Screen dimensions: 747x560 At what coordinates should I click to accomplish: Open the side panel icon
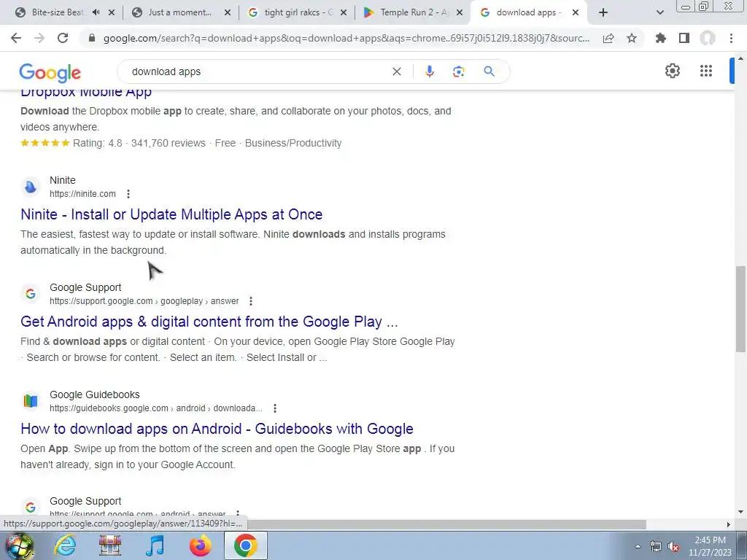[x=684, y=38]
